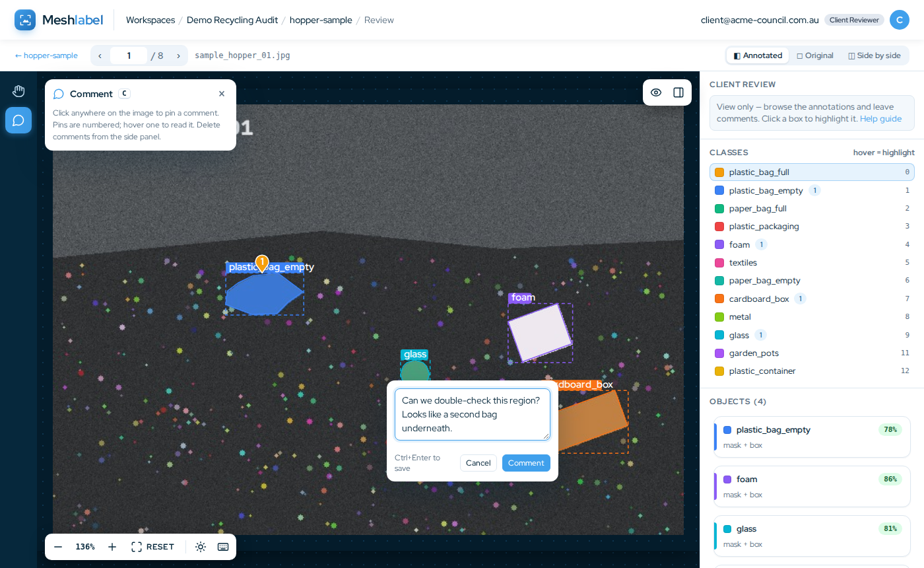This screenshot has height=568, width=924.
Task: Select the foam class color swatch
Action: [719, 244]
